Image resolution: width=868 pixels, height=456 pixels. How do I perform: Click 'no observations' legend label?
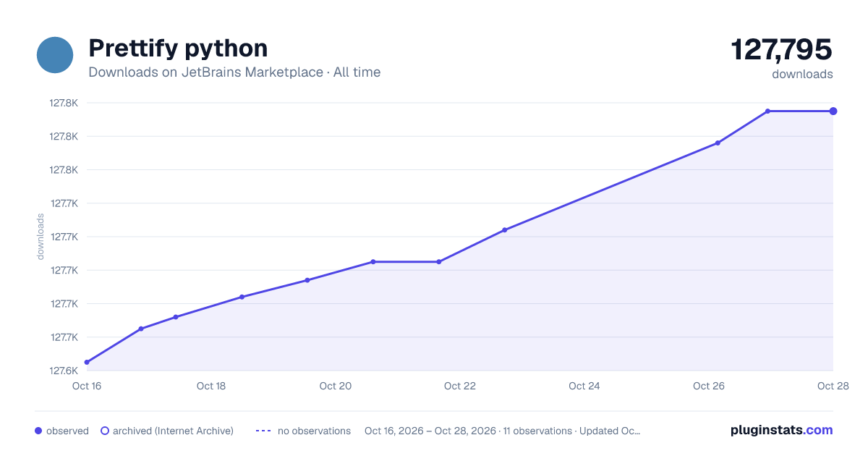point(314,431)
